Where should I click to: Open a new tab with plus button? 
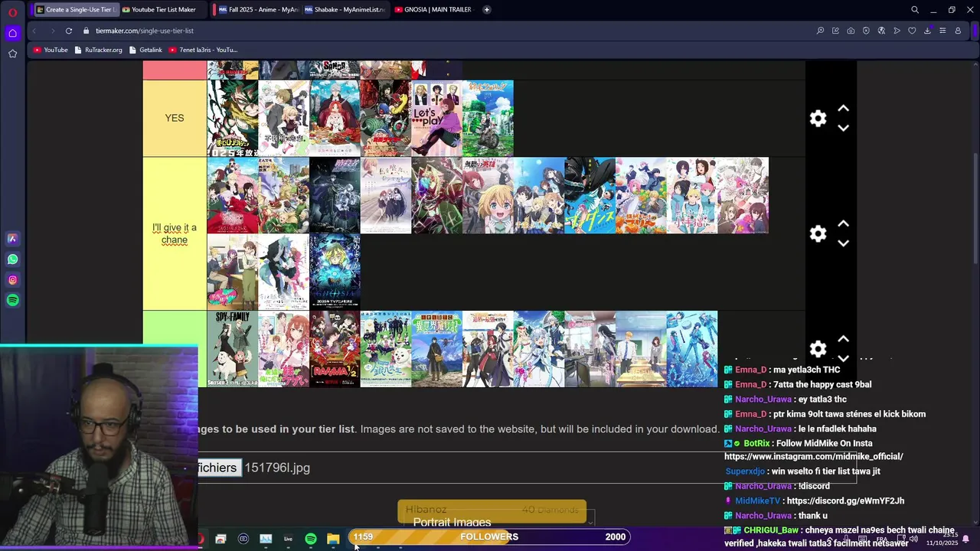click(487, 10)
